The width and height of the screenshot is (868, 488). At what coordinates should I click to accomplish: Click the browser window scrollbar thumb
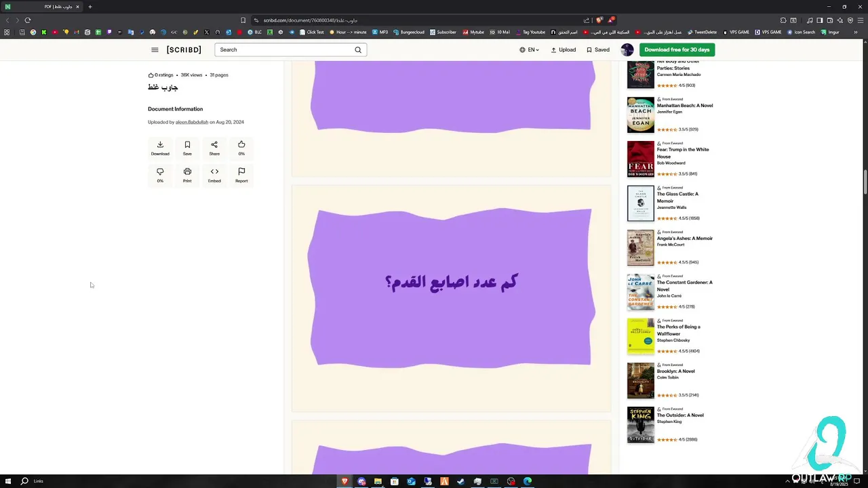[x=865, y=183]
